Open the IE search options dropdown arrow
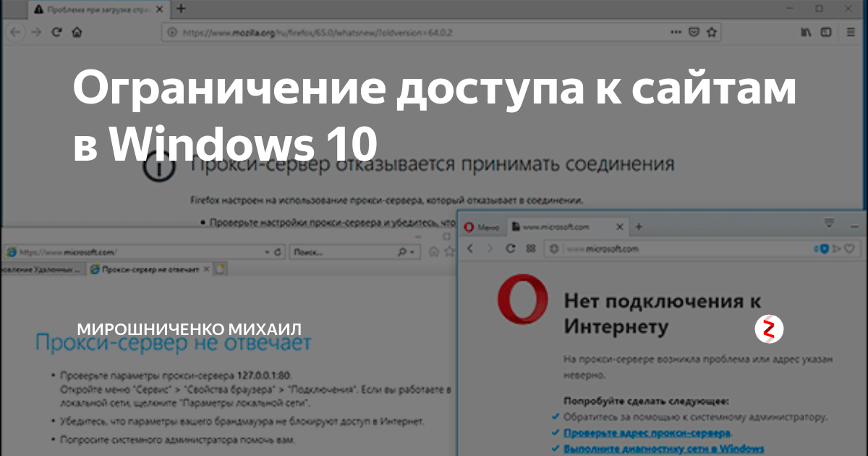 point(411,250)
